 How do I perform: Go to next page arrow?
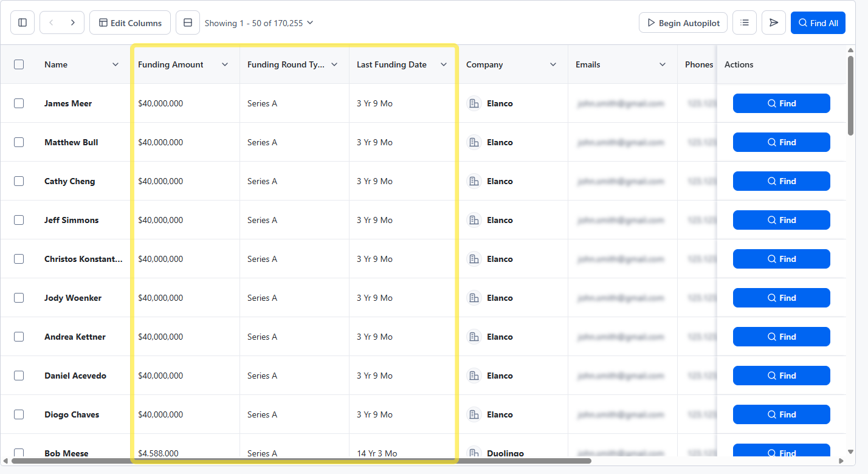tap(73, 22)
